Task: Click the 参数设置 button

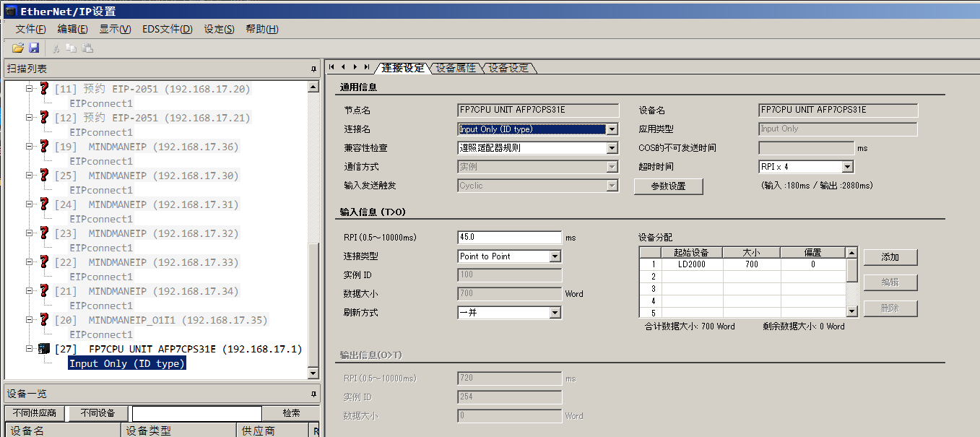Action: pos(668,186)
